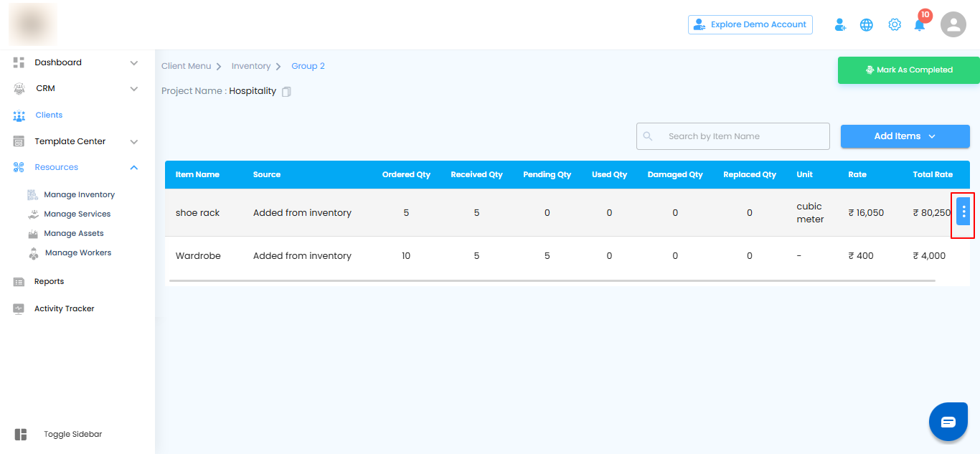Click the company logo
This screenshot has width=980, height=454.
(x=33, y=24)
